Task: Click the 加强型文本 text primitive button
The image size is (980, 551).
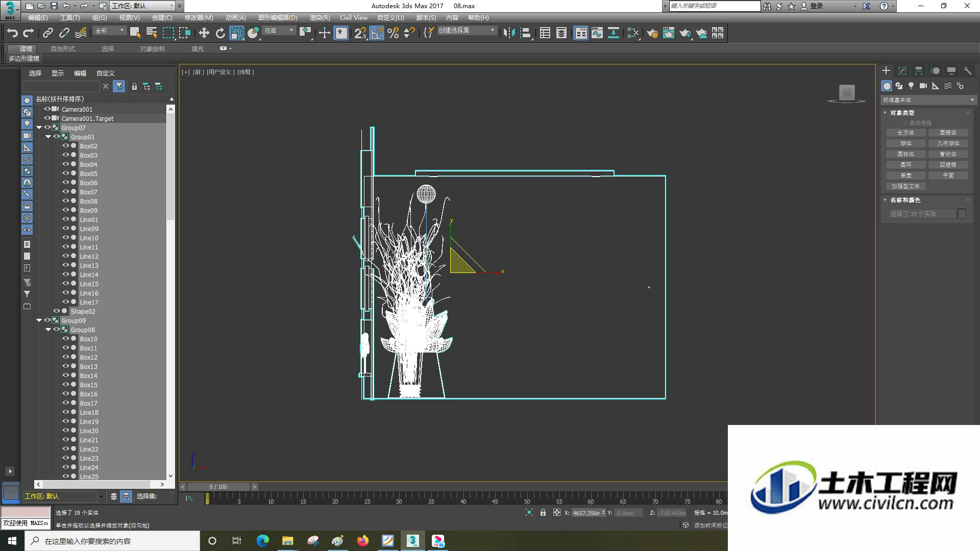Action: [x=906, y=186]
